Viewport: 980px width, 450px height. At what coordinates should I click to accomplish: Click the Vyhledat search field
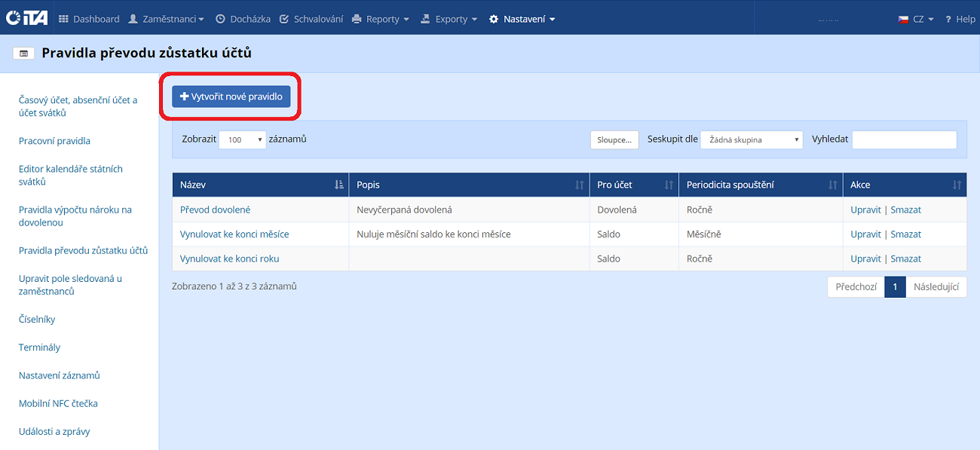(x=903, y=139)
